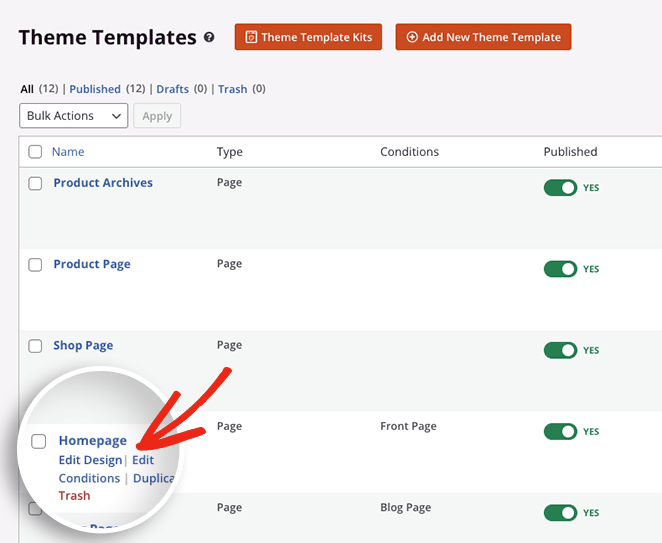Click Edit Design under Homepage

coord(90,460)
